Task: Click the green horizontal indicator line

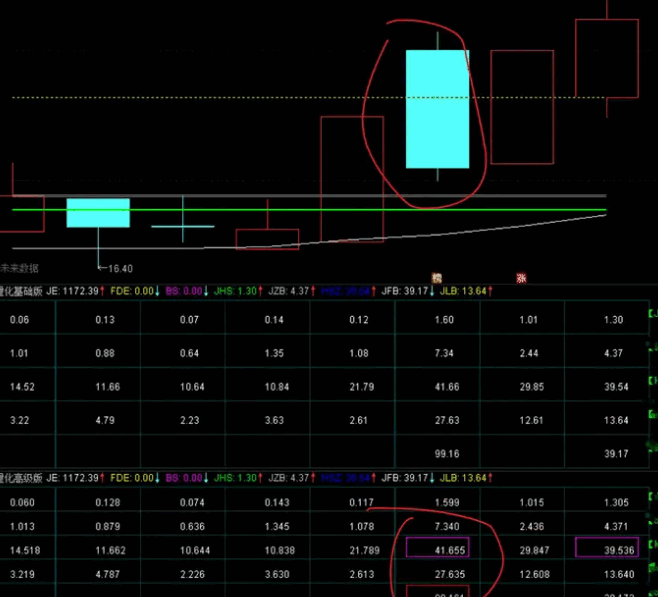Action: coord(309,209)
